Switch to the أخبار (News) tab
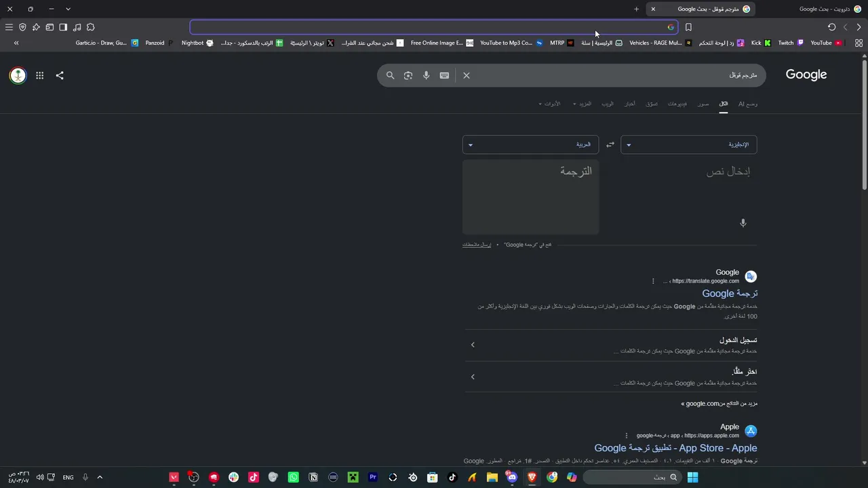The width and height of the screenshot is (868, 488). click(x=630, y=104)
